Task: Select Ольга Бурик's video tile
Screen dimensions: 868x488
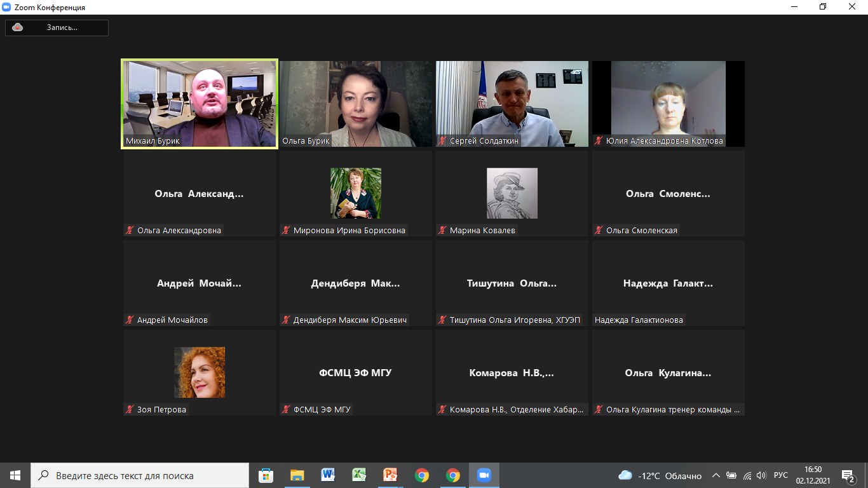Action: 356,104
